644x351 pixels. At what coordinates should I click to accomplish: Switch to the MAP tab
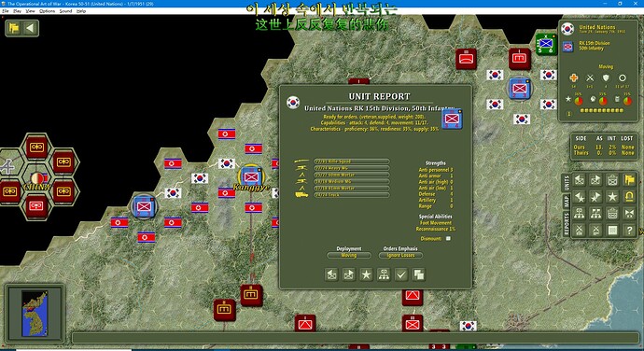point(566,201)
